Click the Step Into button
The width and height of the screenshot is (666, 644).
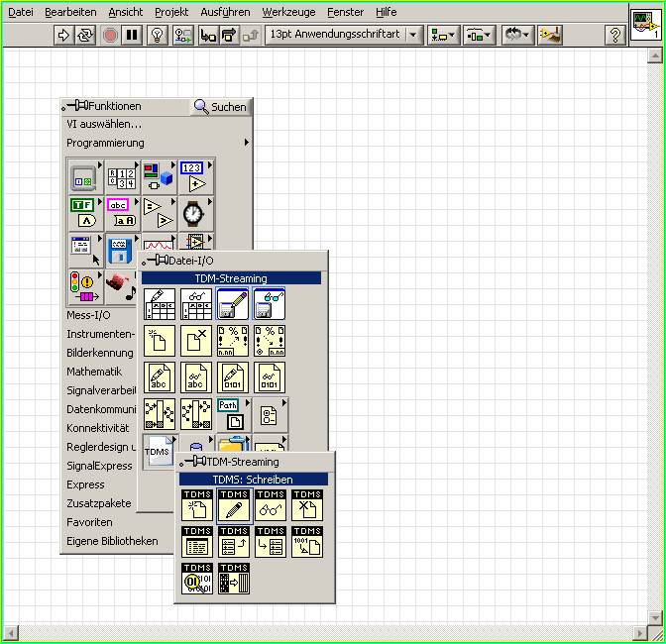[208, 35]
